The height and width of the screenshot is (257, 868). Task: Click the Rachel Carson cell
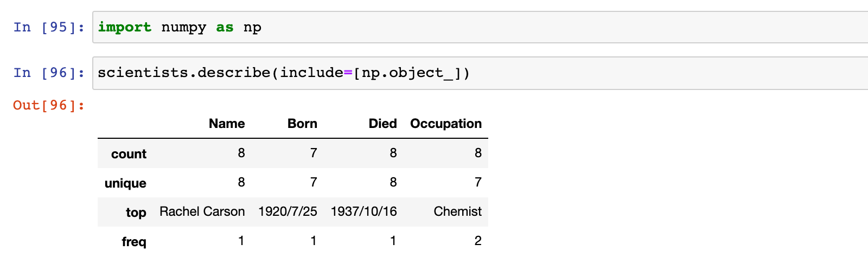(202, 211)
